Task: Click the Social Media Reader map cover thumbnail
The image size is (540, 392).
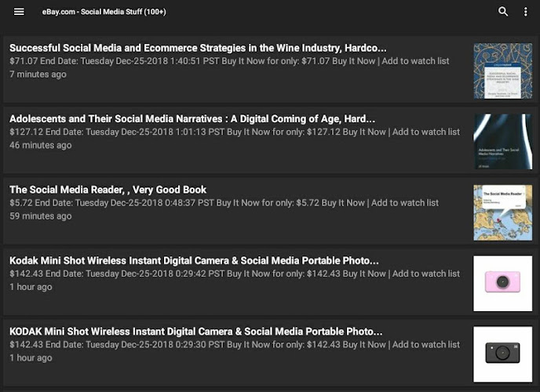Action: (x=503, y=212)
